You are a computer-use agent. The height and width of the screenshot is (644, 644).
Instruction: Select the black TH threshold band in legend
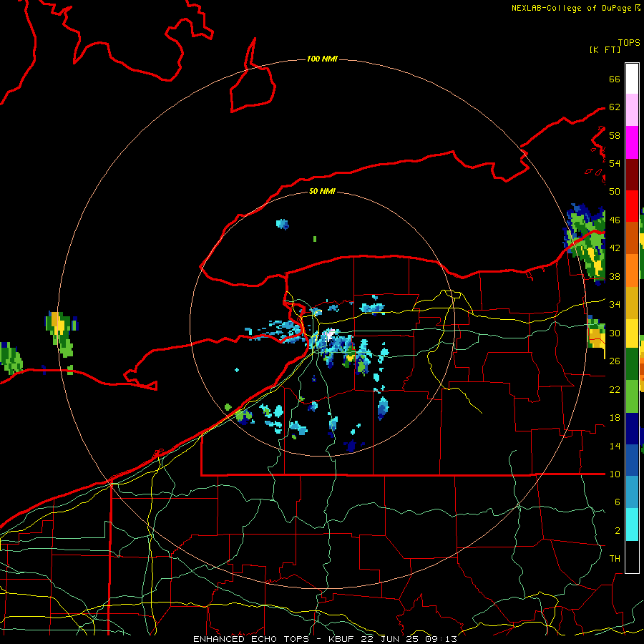[632, 557]
